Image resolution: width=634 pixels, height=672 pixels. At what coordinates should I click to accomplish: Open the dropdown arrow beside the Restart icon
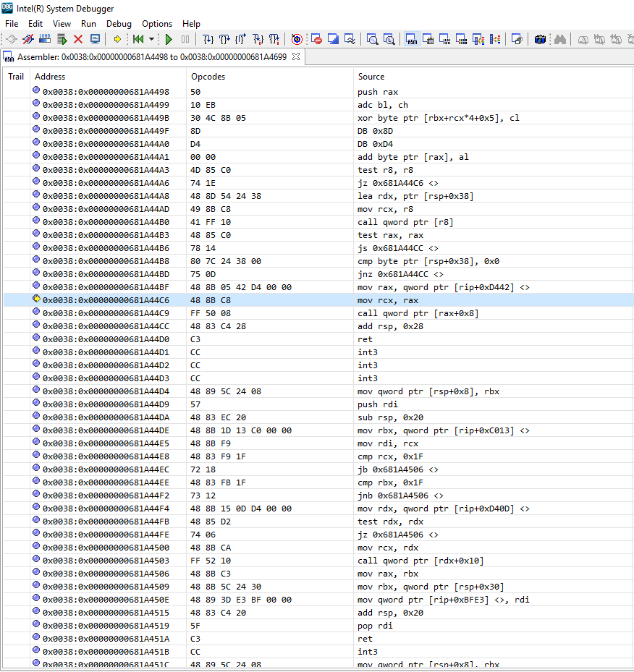coord(151,40)
